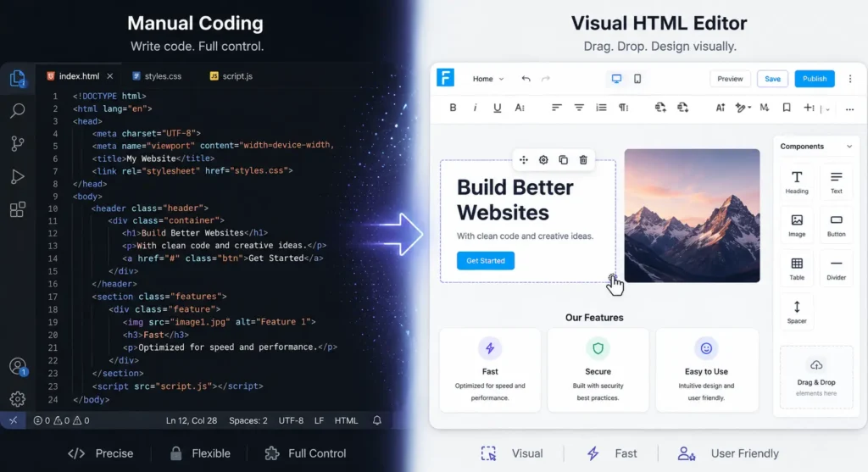Click 'HTML' language mode in status bar
The image size is (868, 472).
[x=346, y=420]
